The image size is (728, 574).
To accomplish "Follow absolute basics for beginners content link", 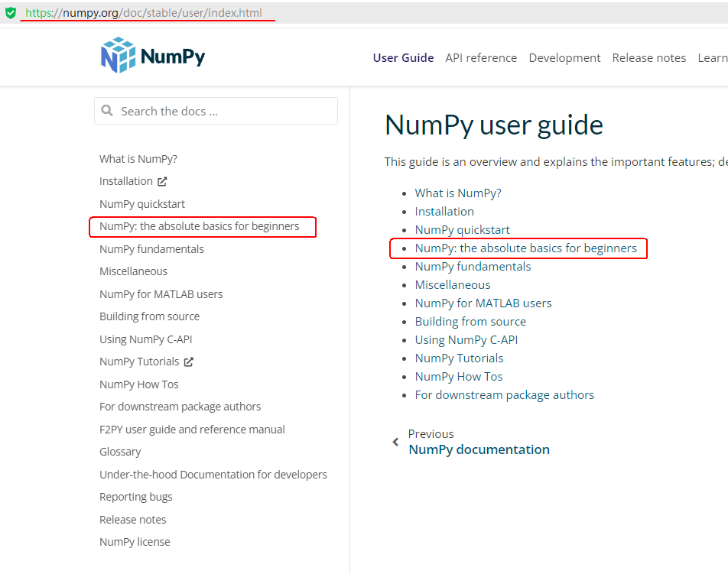I will (525, 248).
